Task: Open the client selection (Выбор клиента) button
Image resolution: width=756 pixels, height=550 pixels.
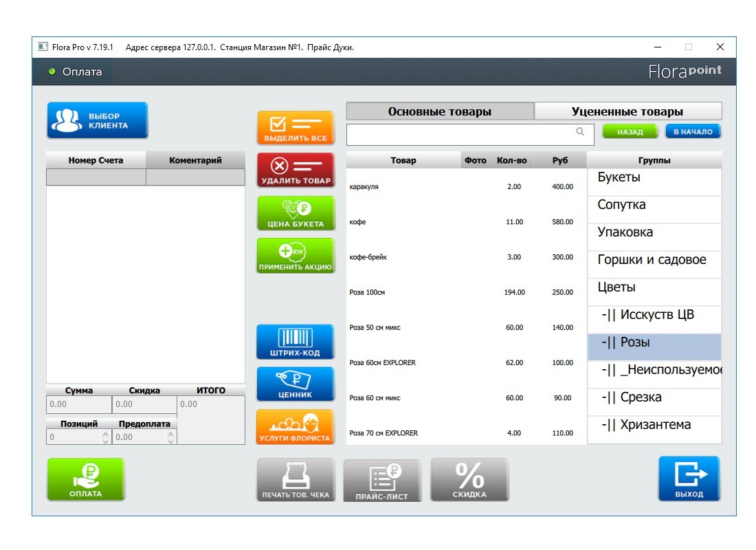Action: [97, 120]
